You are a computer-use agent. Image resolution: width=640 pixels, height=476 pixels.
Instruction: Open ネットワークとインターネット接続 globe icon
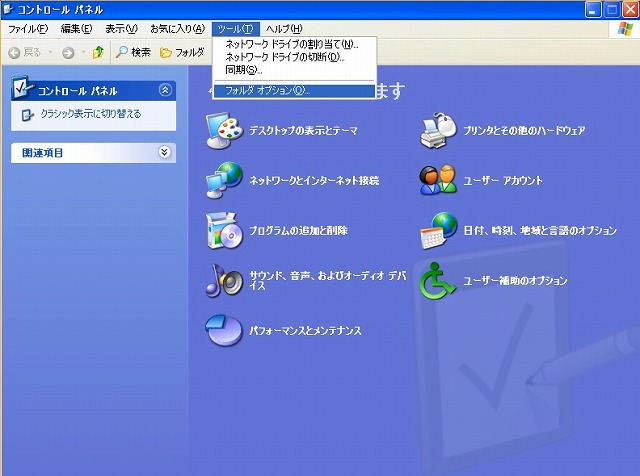[x=224, y=180]
